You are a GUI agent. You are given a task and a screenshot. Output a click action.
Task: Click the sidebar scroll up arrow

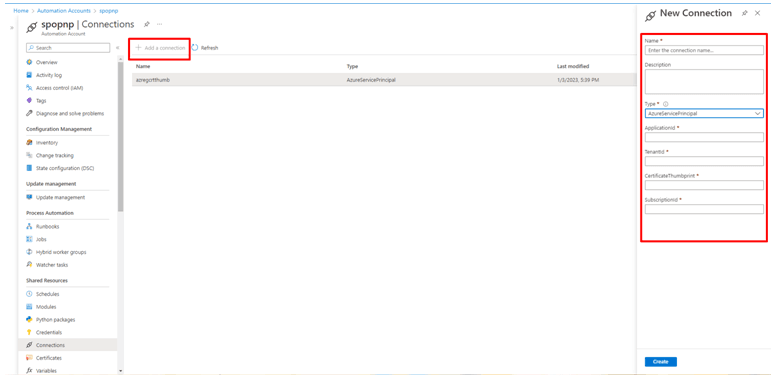(x=120, y=59)
